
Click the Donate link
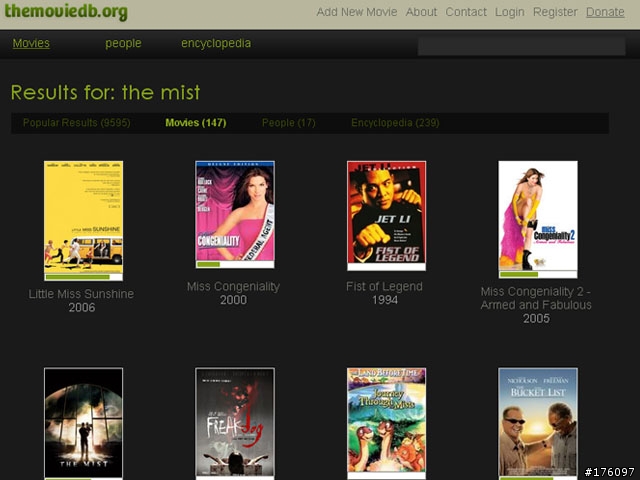pyautogui.click(x=605, y=12)
